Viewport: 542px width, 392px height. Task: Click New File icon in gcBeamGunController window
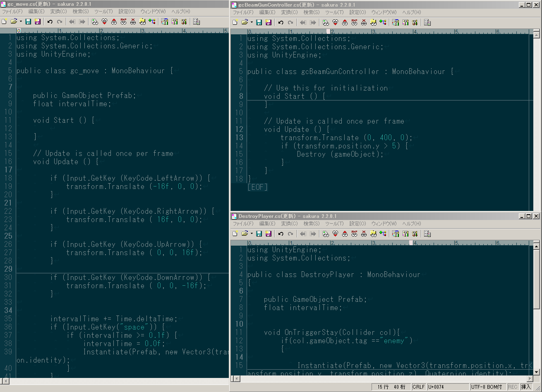pos(235,22)
